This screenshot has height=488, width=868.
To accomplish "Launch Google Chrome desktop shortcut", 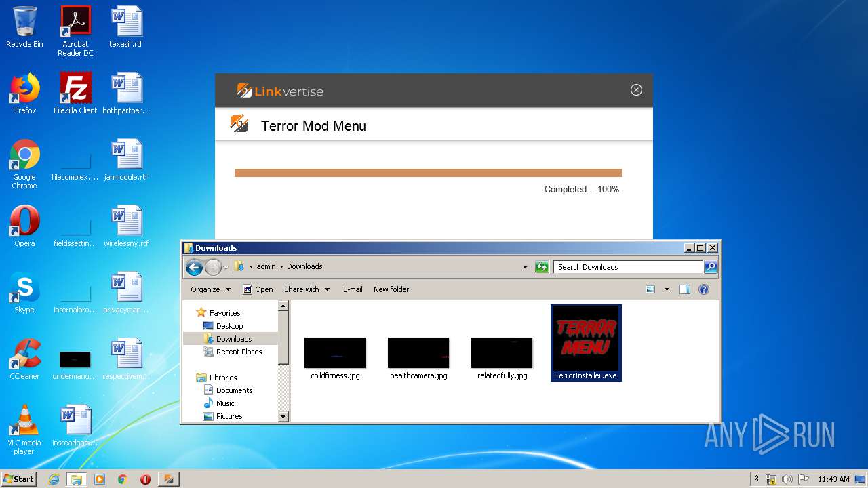I will pyautogui.click(x=24, y=164).
